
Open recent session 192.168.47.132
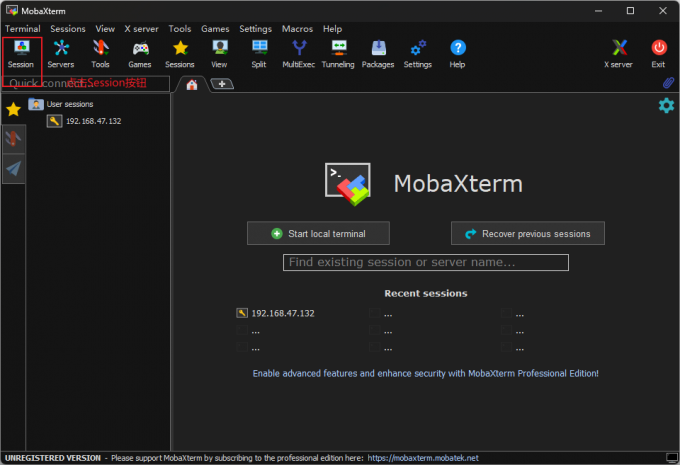click(x=275, y=313)
